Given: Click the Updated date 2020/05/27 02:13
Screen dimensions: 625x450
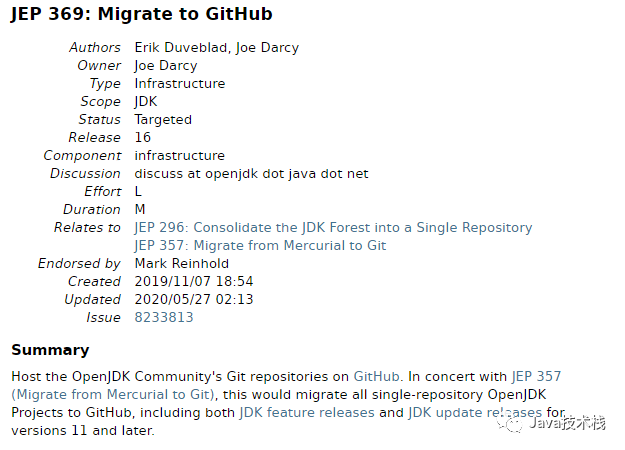Looking at the screenshot, I should pyautogui.click(x=194, y=299).
